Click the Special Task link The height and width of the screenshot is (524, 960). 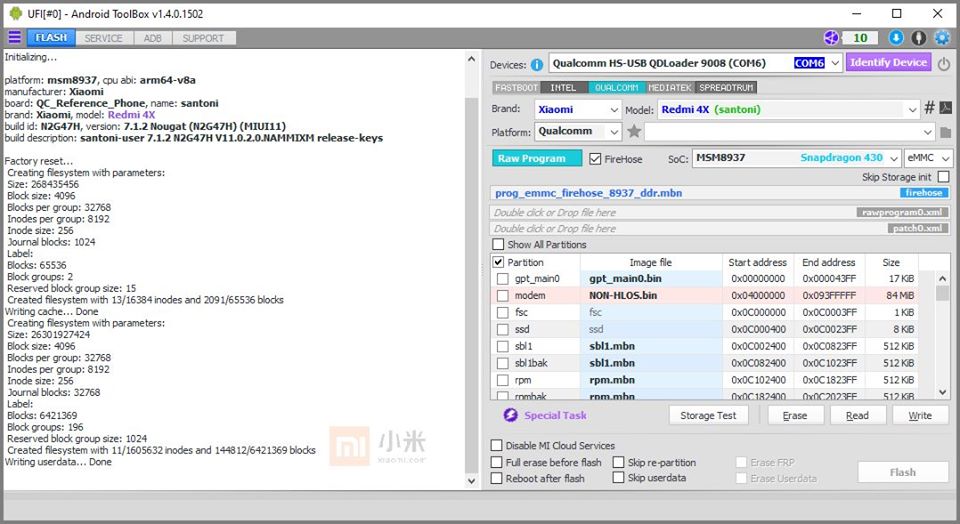[555, 415]
